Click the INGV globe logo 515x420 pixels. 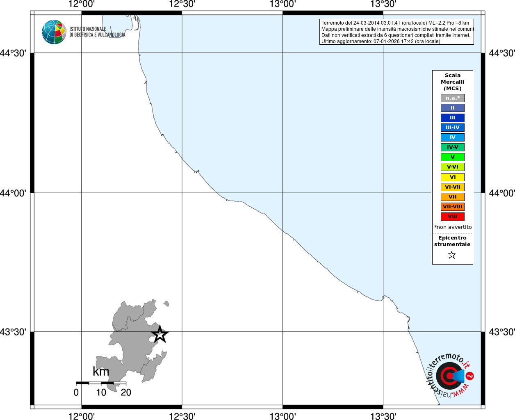[x=54, y=32]
